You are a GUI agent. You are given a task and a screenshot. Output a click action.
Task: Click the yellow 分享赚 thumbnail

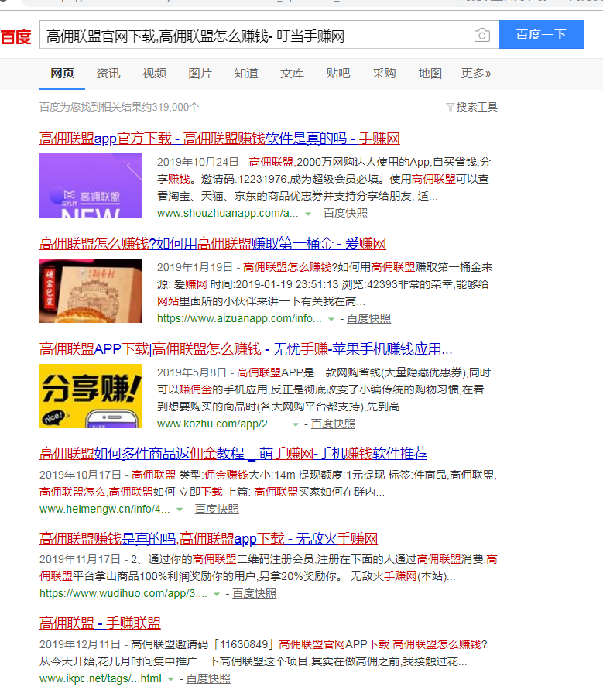[91, 396]
